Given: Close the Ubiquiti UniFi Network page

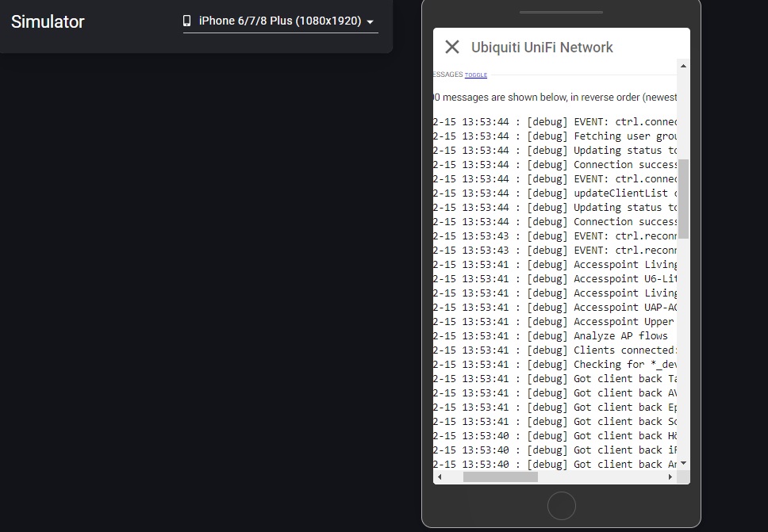Looking at the screenshot, I should 452,47.
